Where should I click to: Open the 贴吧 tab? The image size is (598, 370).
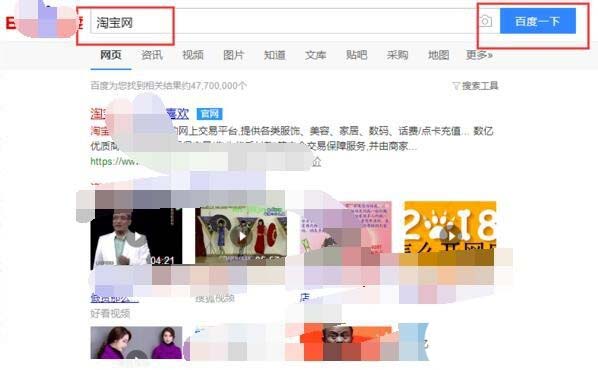pos(357,55)
